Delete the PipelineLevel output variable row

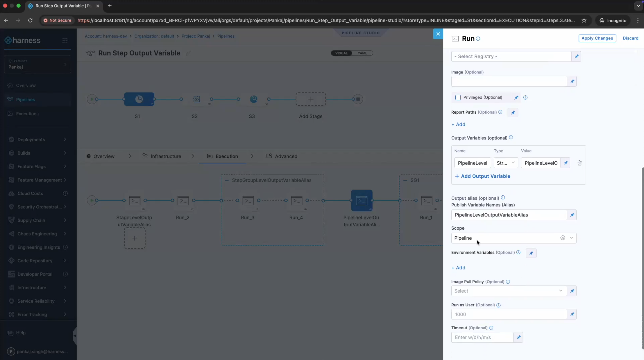580,163
